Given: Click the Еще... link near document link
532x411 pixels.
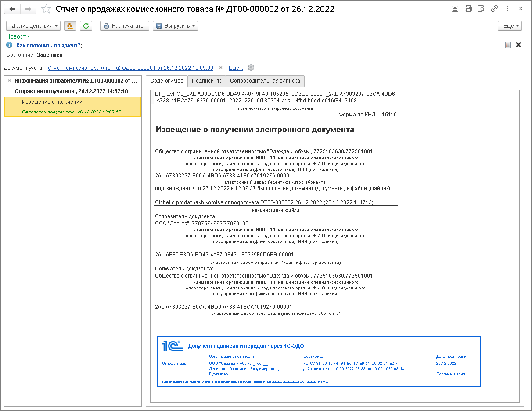Looking at the screenshot, I should (236, 68).
